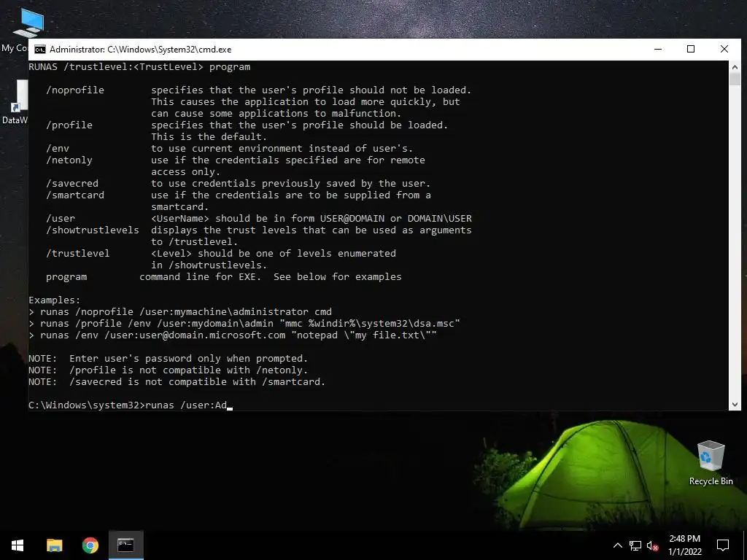This screenshot has width=747, height=560.
Task: Open File Explorer from the taskbar
Action: (x=54, y=545)
